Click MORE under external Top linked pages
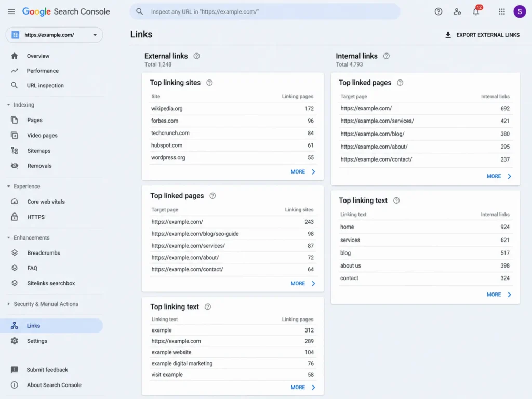The height and width of the screenshot is (399, 532). tap(303, 283)
